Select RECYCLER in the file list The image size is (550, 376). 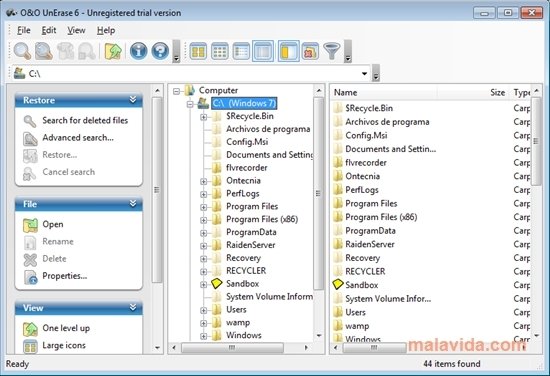click(365, 272)
